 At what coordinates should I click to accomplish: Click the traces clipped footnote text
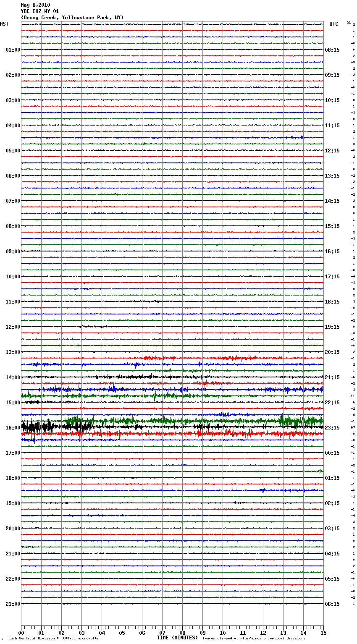(254, 639)
